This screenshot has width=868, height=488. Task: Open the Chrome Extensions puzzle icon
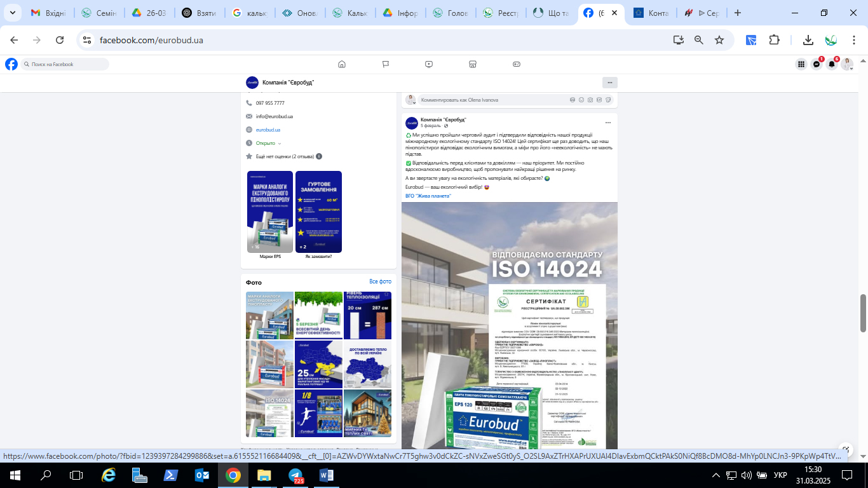click(774, 40)
